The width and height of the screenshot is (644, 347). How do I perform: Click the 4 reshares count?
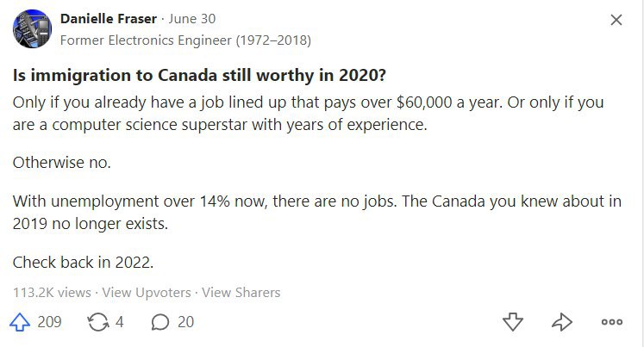click(119, 322)
